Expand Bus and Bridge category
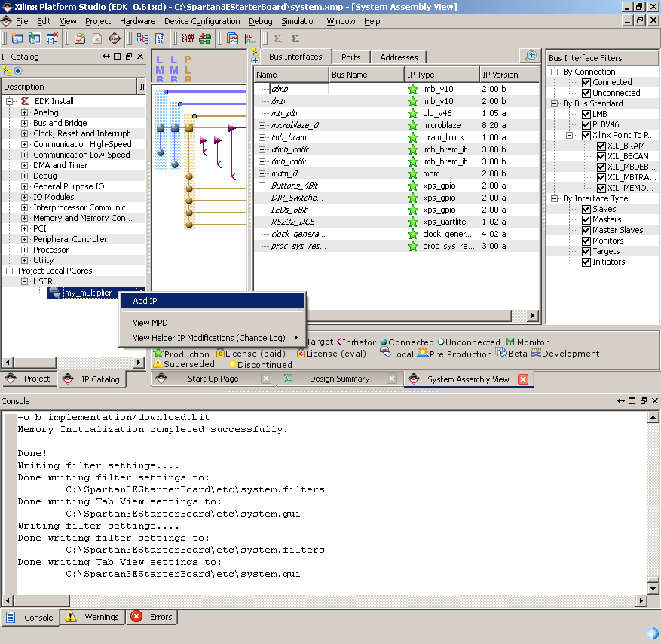661x644 pixels. 24,123
